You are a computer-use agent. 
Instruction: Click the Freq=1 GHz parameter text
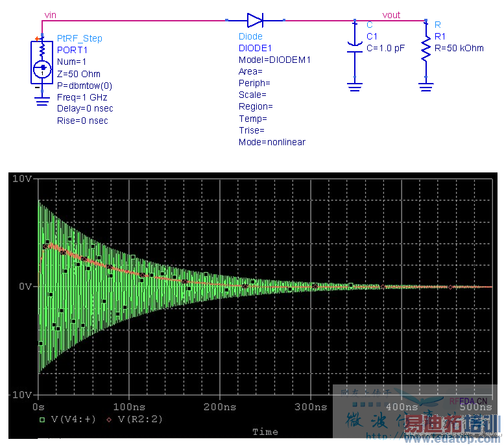[82, 97]
